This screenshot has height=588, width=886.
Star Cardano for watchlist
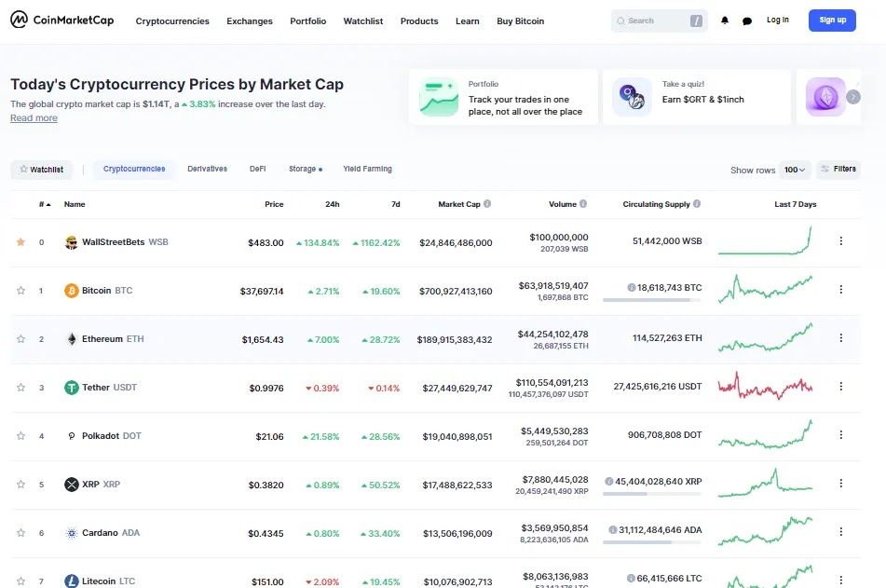pyautogui.click(x=20, y=533)
